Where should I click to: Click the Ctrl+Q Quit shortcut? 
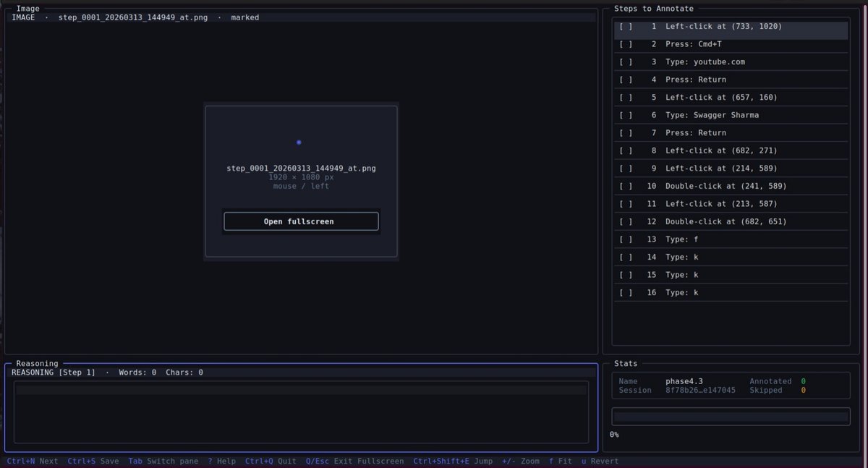(x=271, y=461)
